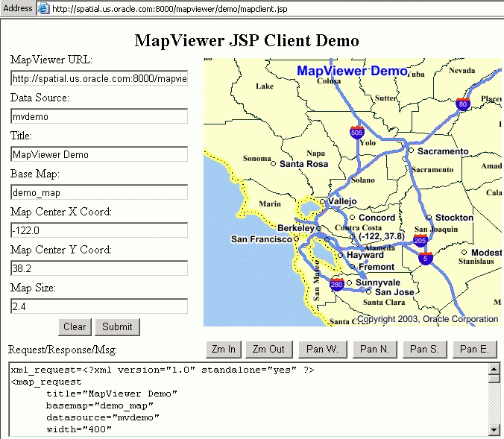504x439 pixels.
Task: Click the Sunnyvale city marker circle
Action: (x=350, y=282)
